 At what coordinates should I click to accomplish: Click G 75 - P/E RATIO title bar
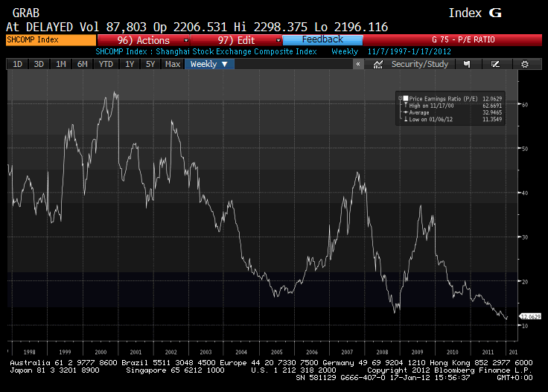point(453,39)
